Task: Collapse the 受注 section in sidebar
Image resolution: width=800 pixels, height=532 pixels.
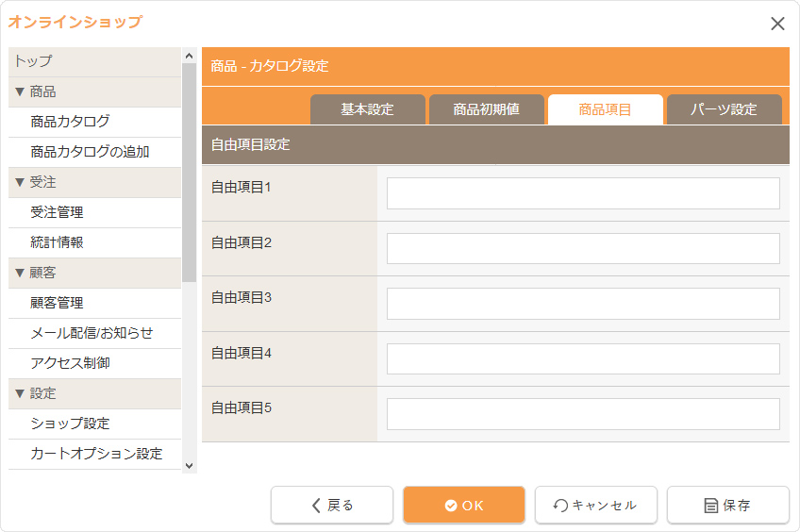Action: click(36, 182)
